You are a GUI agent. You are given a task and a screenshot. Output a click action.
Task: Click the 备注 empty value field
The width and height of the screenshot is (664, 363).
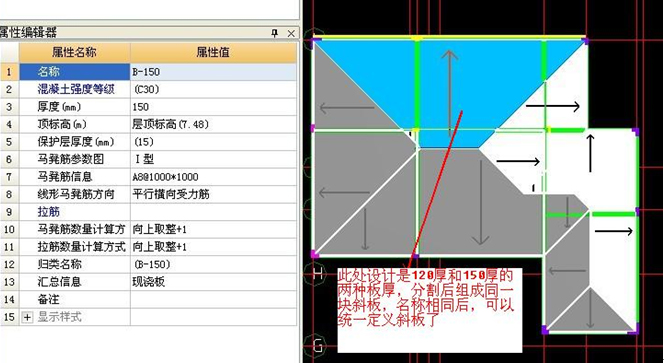point(213,299)
